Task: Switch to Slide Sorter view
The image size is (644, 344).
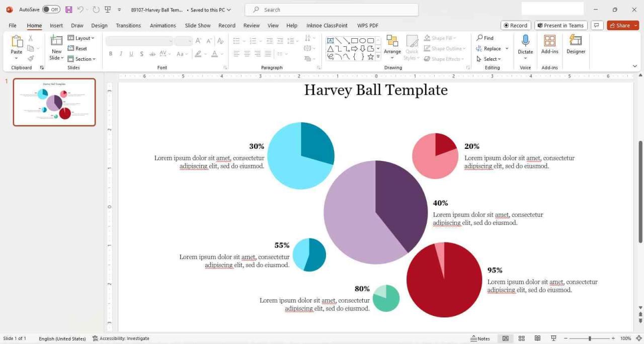Action: pos(522,338)
